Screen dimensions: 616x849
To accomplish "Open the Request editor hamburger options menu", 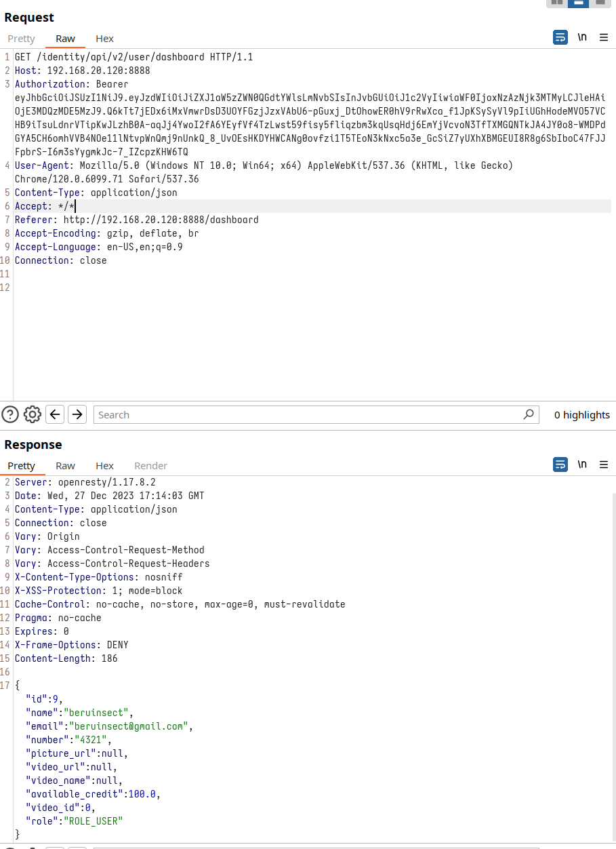I will pos(604,38).
